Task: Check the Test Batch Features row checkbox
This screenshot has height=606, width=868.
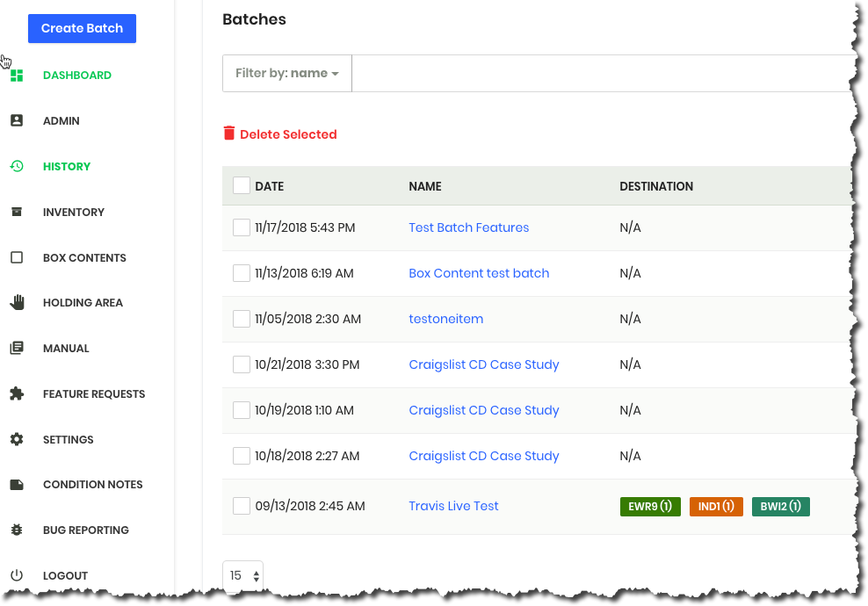Action: (x=242, y=227)
